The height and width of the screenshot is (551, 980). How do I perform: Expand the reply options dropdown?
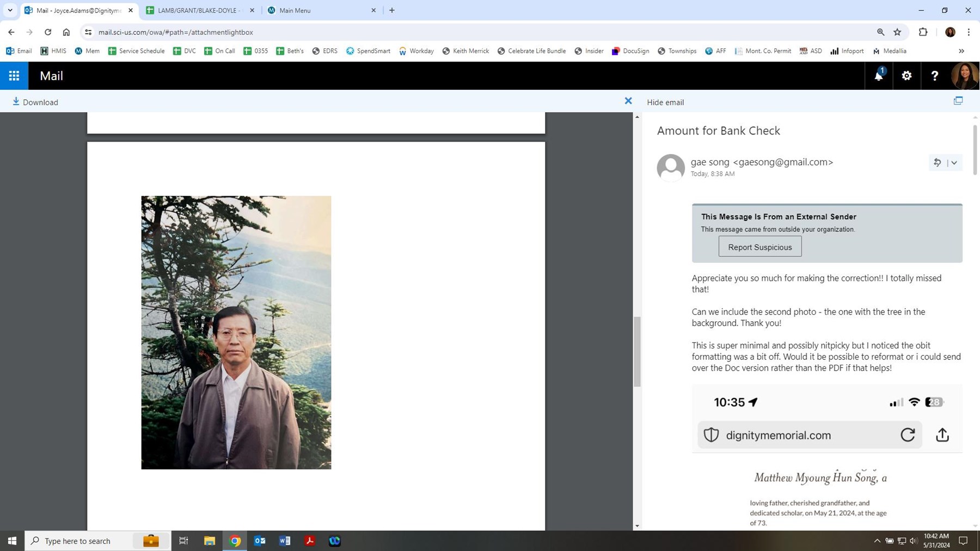click(x=954, y=163)
